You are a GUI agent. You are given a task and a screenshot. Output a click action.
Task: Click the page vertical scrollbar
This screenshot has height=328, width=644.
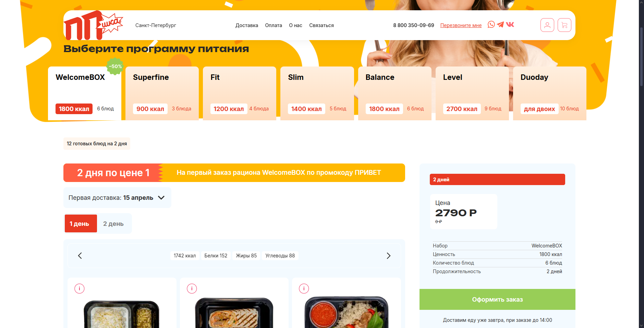point(641,164)
